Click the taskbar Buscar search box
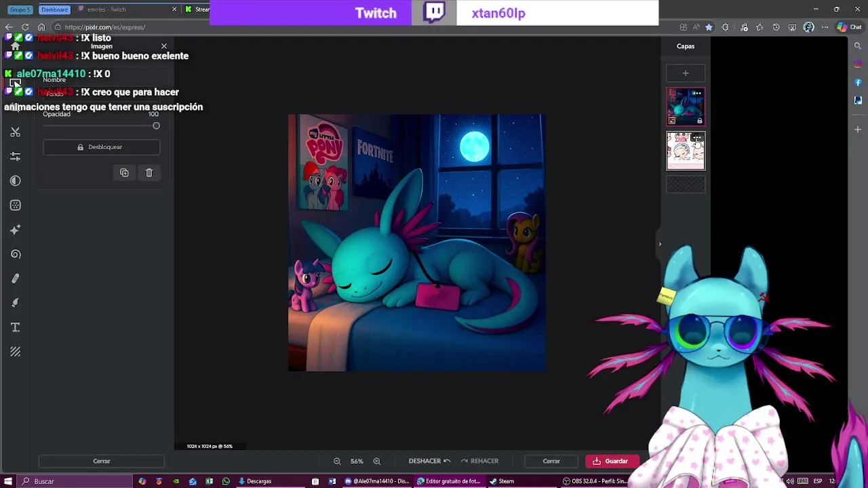 point(75,481)
